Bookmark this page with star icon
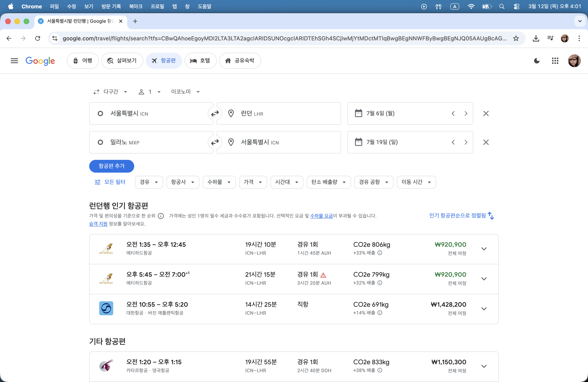The image size is (588, 382). (x=516, y=38)
